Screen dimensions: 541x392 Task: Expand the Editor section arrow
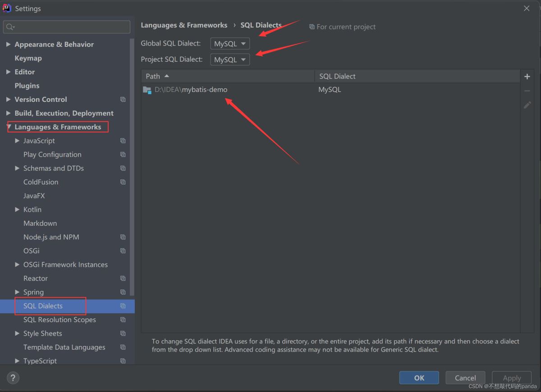(x=8, y=72)
